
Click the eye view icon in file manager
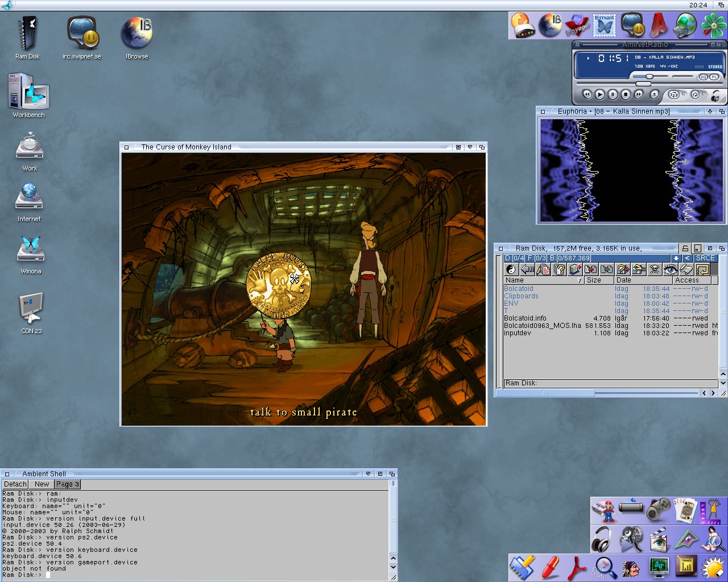(x=670, y=269)
